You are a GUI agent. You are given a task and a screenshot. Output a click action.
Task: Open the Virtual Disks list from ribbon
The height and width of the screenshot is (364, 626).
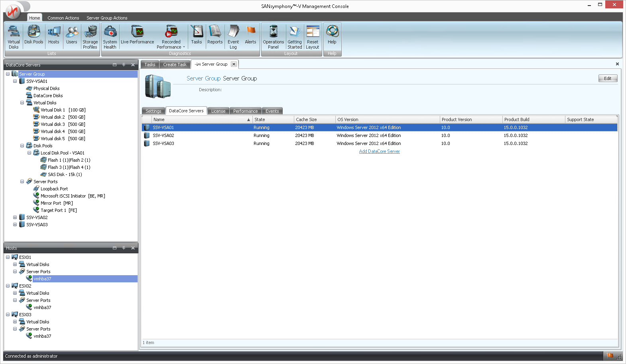pos(14,37)
